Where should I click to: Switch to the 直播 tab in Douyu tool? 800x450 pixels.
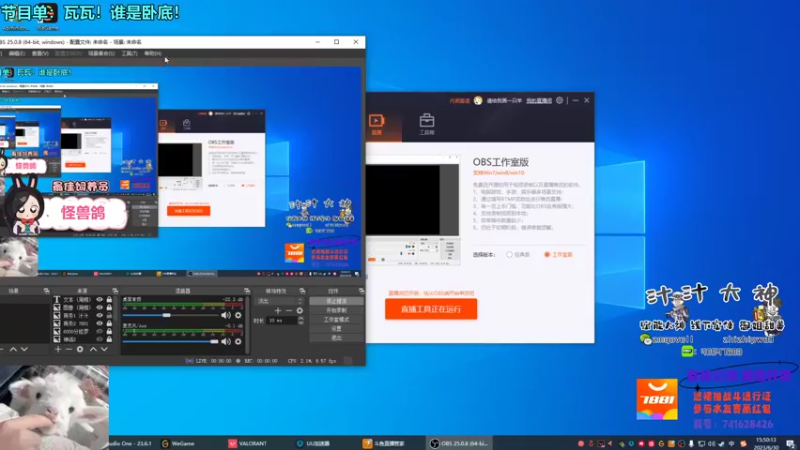(x=376, y=124)
